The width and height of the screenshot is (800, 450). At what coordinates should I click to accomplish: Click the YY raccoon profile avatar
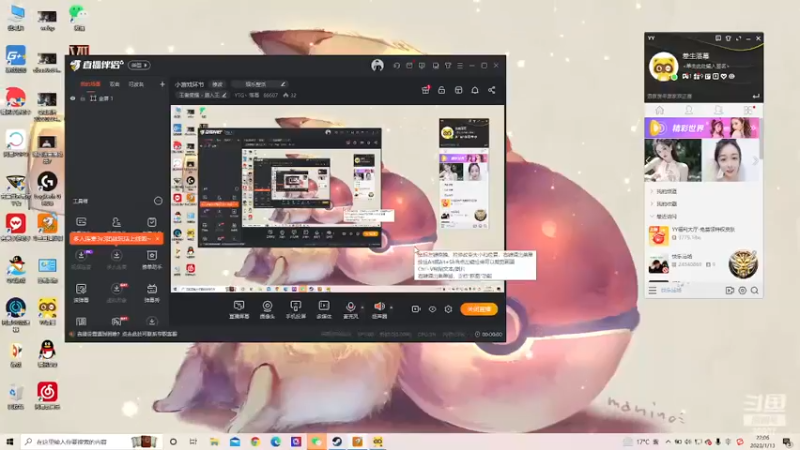(x=663, y=66)
